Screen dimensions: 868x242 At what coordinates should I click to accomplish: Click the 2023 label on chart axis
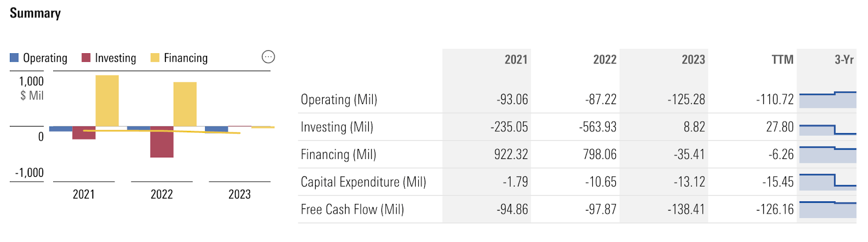click(x=239, y=194)
